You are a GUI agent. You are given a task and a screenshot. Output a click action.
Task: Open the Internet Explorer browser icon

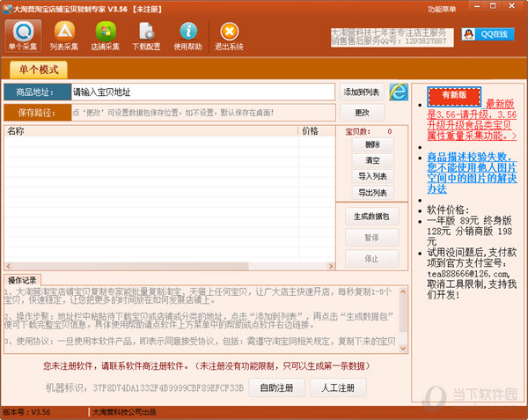[399, 92]
